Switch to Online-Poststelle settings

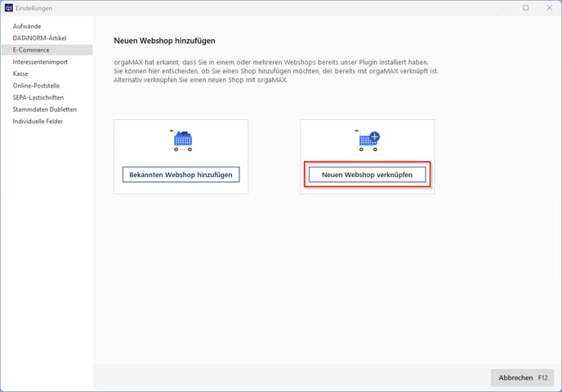(37, 85)
